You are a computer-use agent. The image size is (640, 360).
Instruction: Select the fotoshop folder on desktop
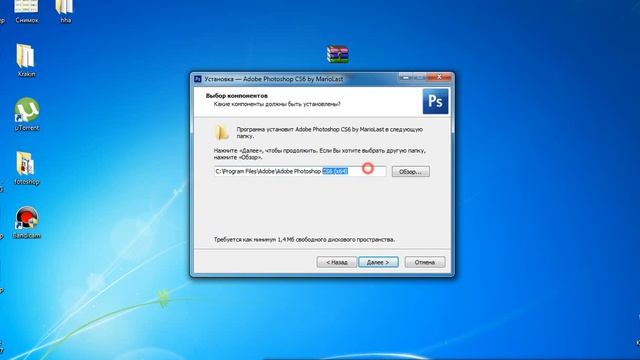tap(26, 168)
